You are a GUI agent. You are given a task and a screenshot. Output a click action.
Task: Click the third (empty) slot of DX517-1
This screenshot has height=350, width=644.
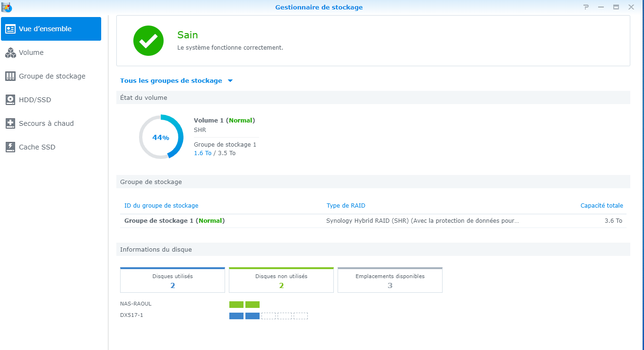[269, 316]
